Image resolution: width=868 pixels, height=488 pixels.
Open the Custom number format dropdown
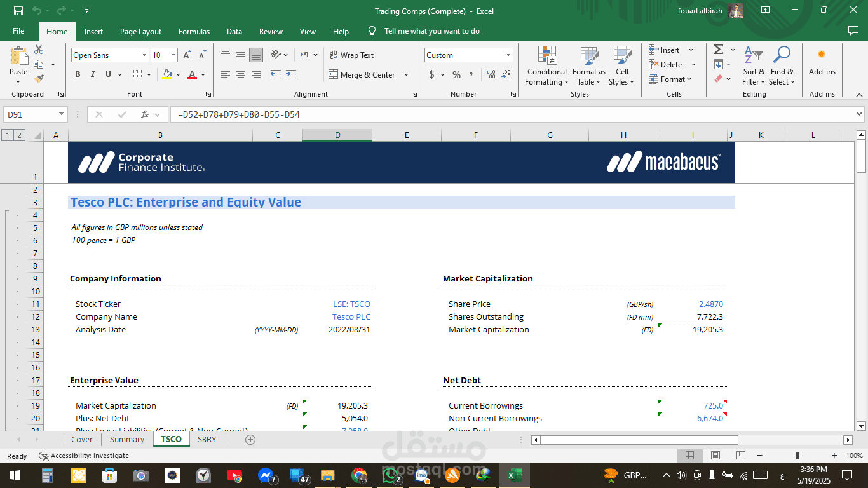pos(508,55)
